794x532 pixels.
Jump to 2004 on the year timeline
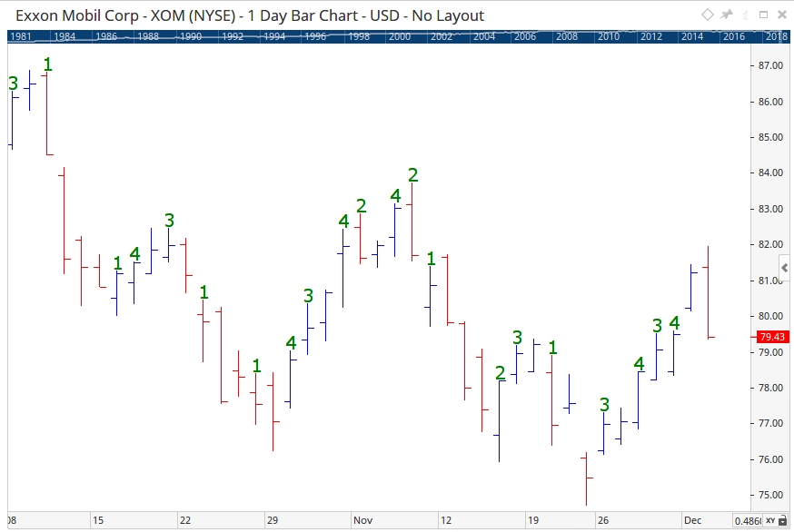click(x=484, y=36)
